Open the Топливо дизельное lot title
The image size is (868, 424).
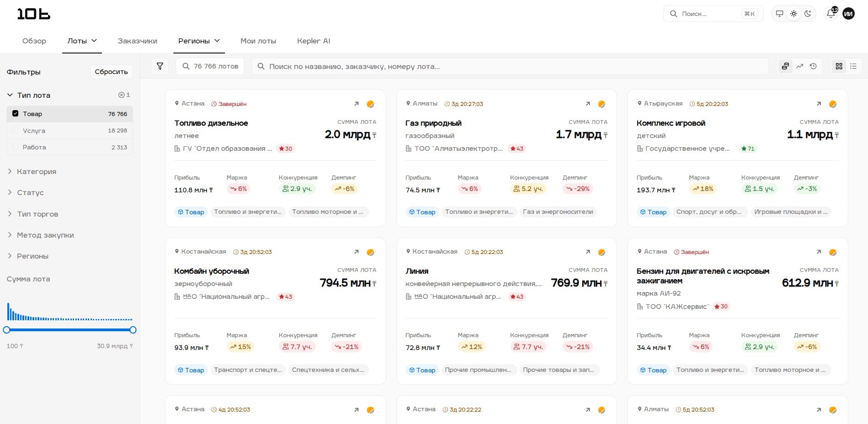point(211,123)
